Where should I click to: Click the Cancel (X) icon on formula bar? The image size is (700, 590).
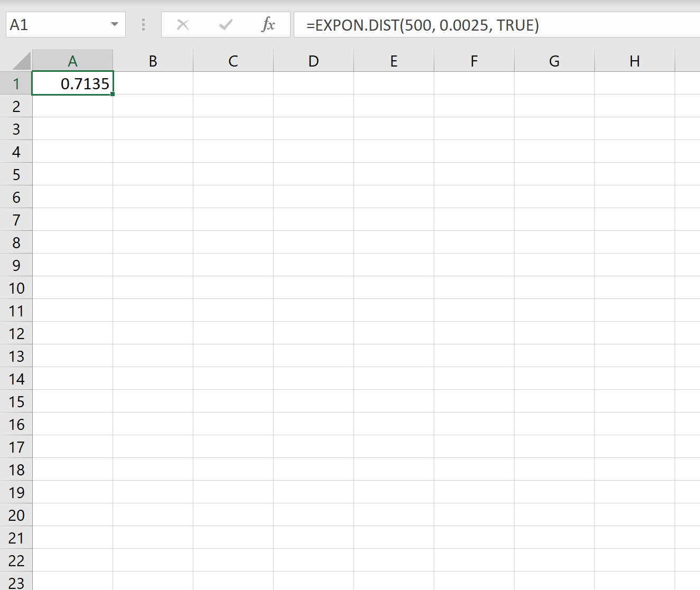click(182, 24)
